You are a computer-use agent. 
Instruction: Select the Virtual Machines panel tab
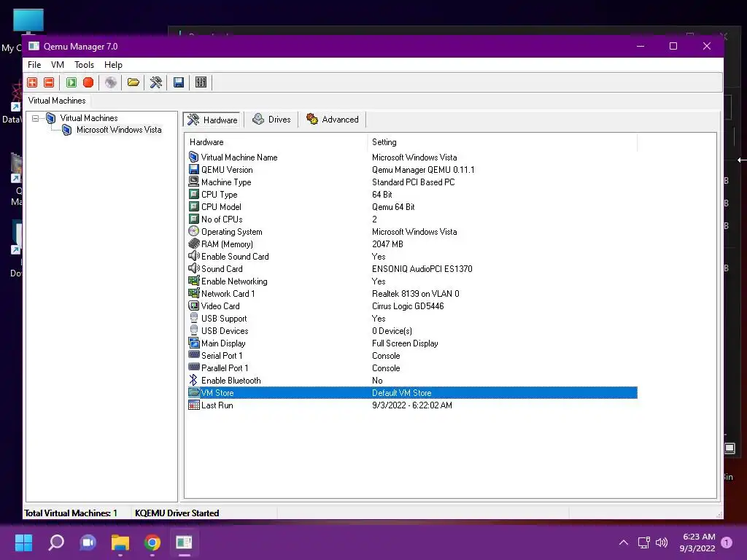pyautogui.click(x=57, y=101)
